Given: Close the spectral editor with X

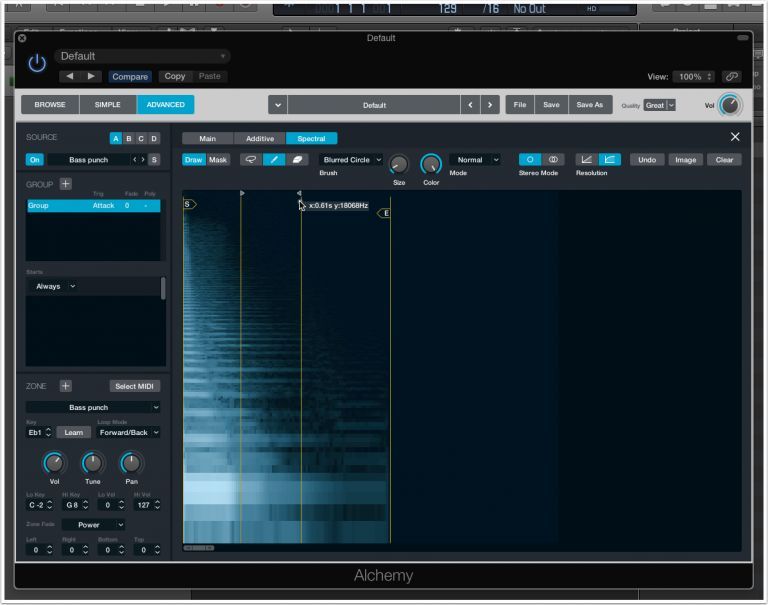Looking at the screenshot, I should point(735,137).
